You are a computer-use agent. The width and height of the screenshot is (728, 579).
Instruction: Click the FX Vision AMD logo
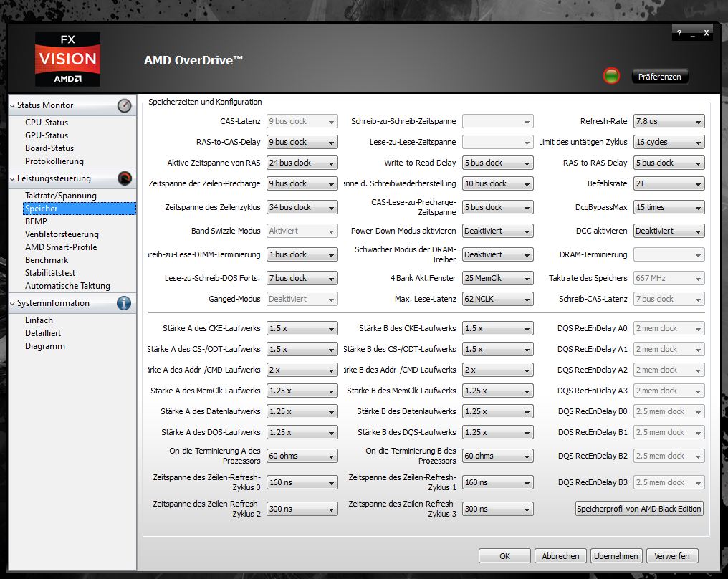coord(68,59)
